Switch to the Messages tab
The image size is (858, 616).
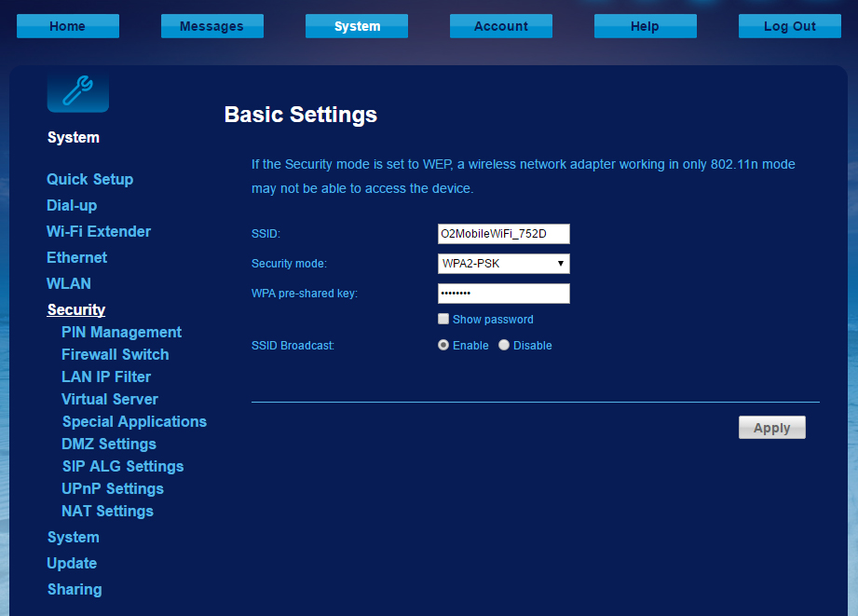click(211, 26)
